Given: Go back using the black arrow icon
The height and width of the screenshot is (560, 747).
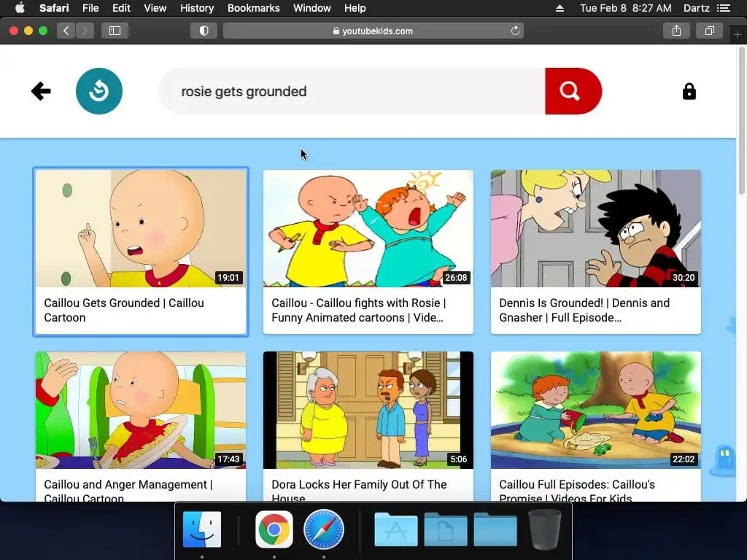Looking at the screenshot, I should [41, 91].
